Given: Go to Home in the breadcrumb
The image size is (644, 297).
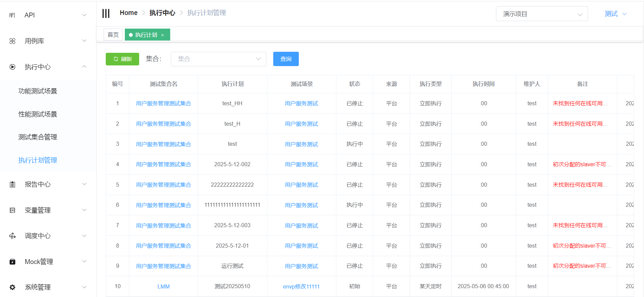Looking at the screenshot, I should click(x=128, y=13).
